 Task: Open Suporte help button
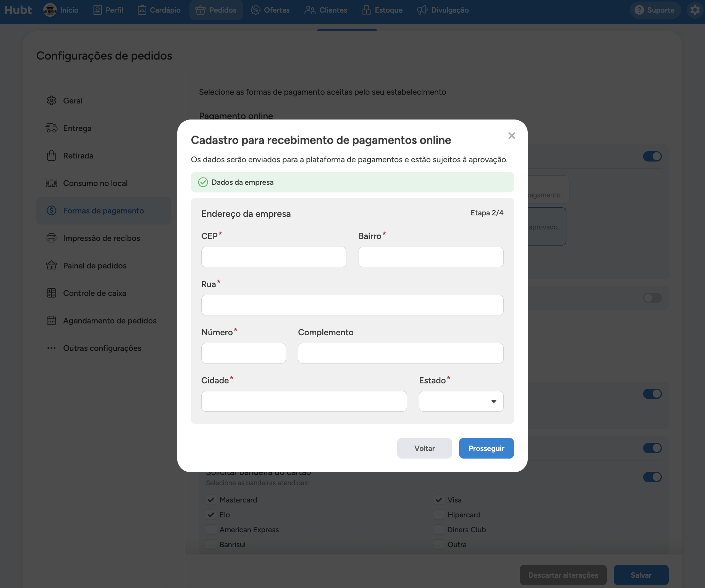[x=655, y=10]
